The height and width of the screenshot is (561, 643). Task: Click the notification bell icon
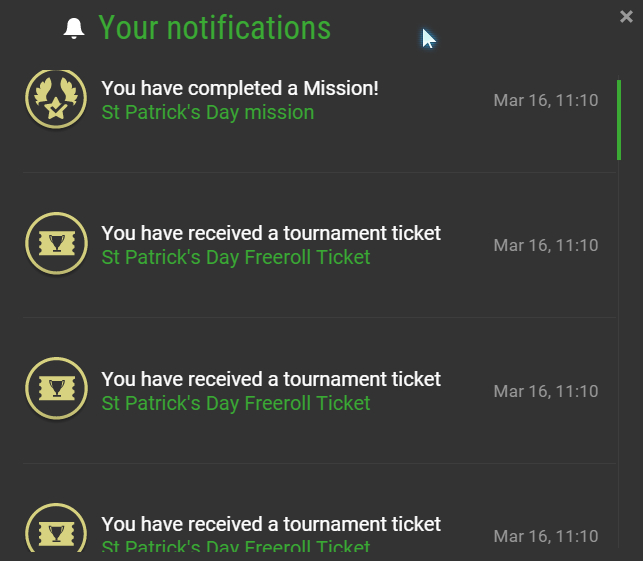(x=74, y=28)
